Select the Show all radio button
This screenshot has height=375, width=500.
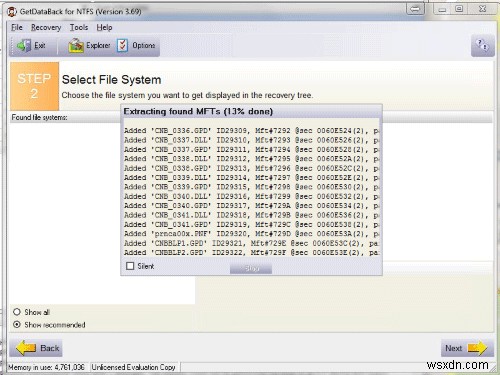click(17, 312)
